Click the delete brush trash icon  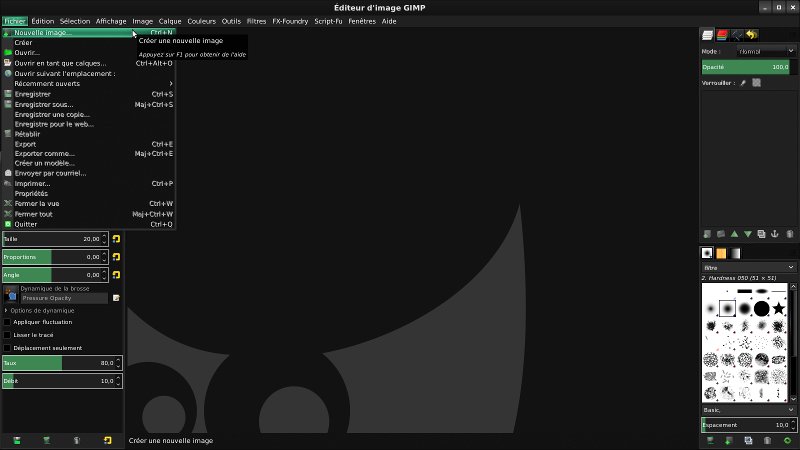point(767,440)
